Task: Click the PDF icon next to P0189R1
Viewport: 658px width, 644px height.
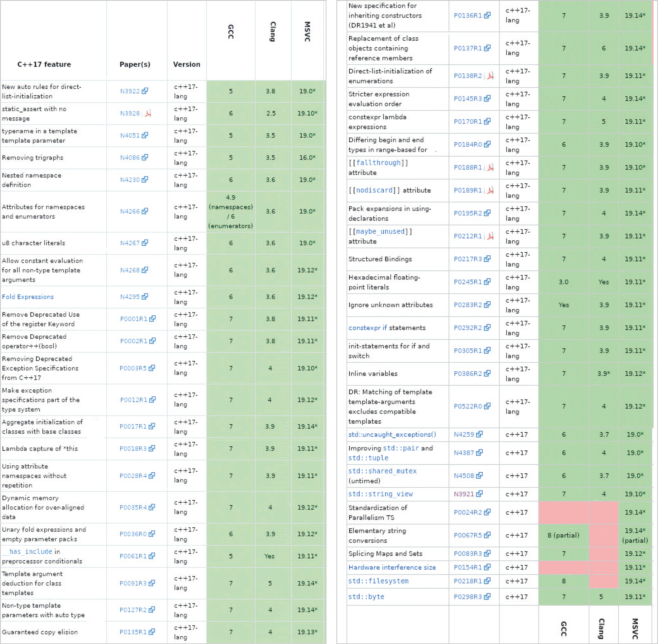Action: (x=490, y=190)
